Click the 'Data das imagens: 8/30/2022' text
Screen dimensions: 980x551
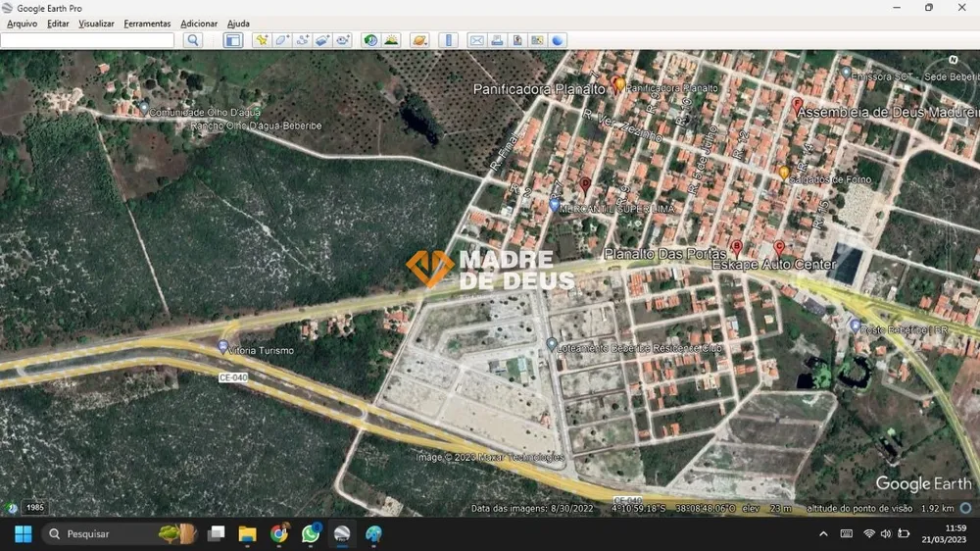click(532, 509)
